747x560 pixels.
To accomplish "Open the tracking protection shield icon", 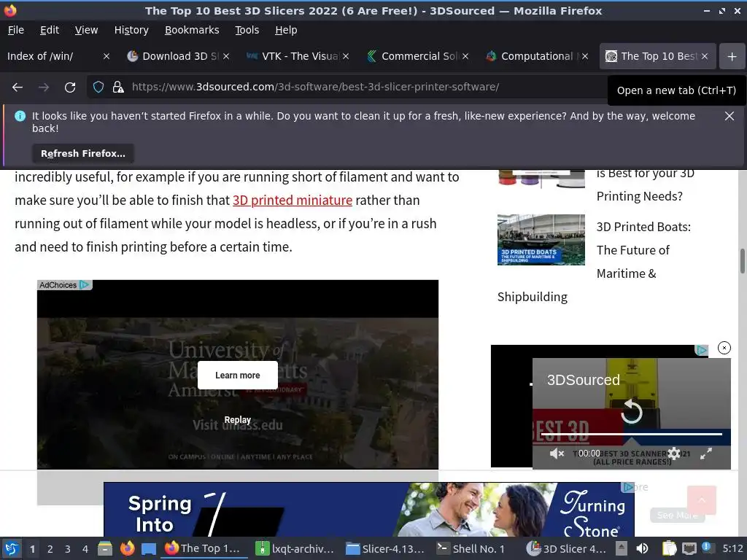I will point(98,87).
